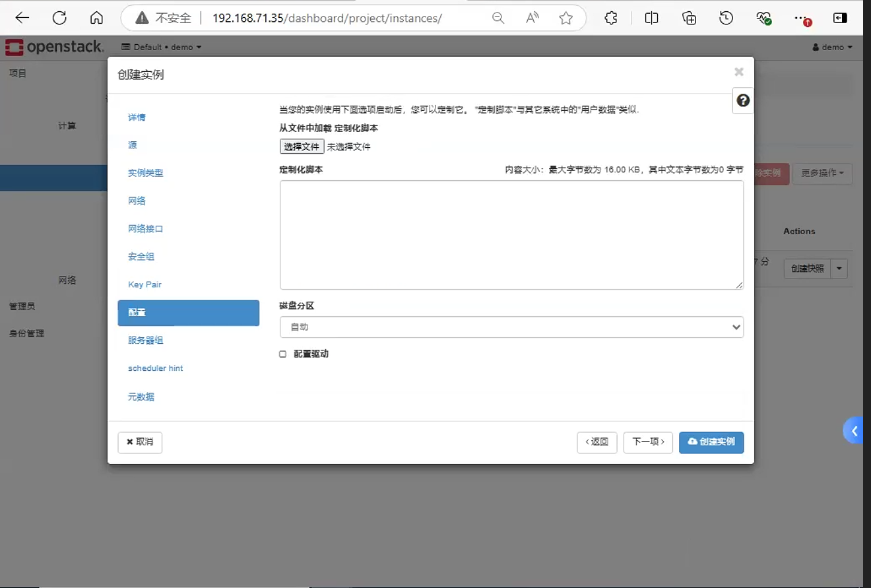The width and height of the screenshot is (871, 588).
Task: Click the 返回 back button
Action: click(597, 442)
